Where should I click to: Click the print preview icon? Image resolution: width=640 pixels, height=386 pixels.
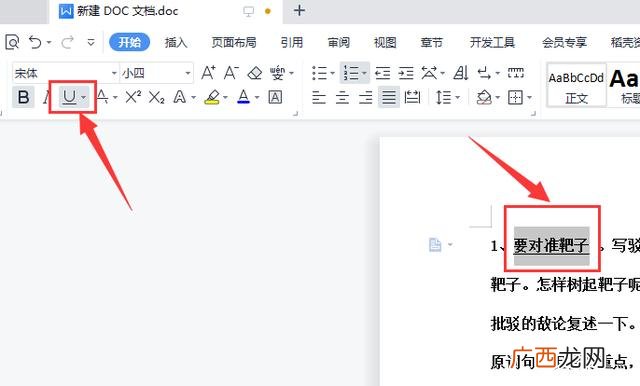(12, 42)
